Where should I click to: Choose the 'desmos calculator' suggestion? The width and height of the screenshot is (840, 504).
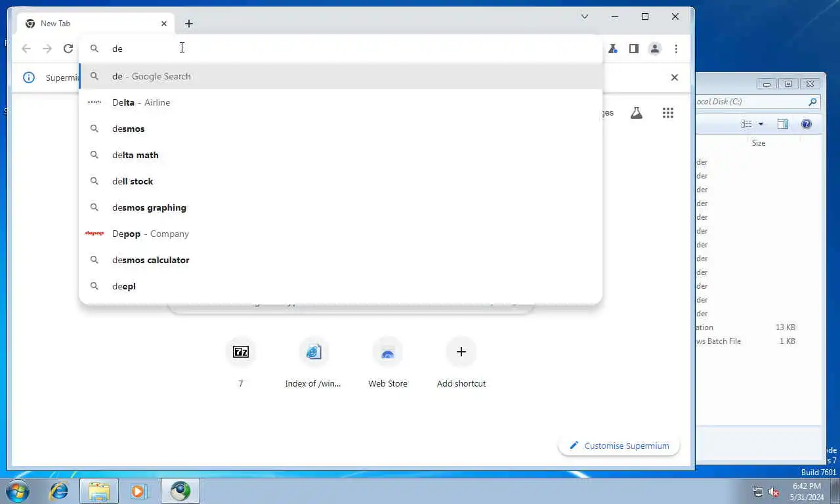point(341,260)
